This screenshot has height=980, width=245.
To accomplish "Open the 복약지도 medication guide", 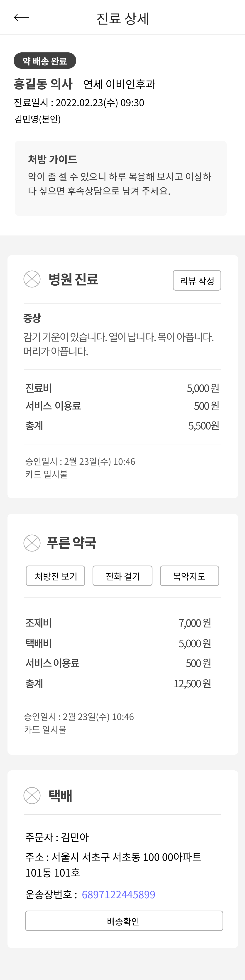I will click(189, 576).
